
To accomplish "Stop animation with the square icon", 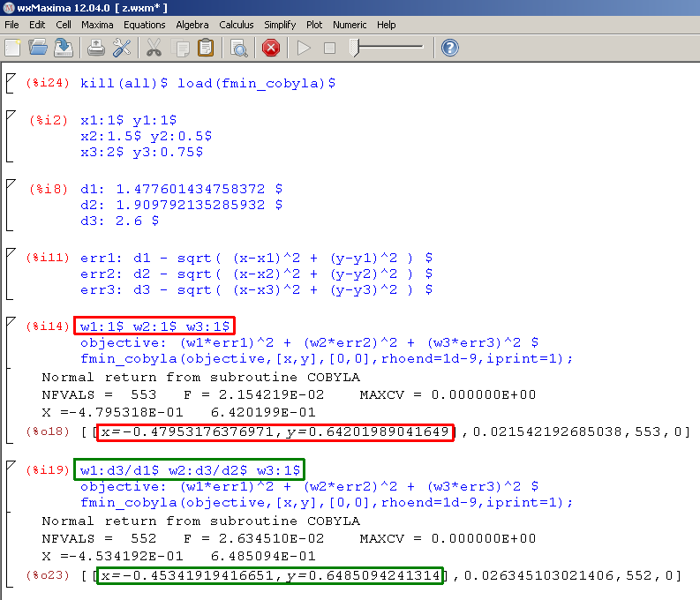I will point(329,48).
